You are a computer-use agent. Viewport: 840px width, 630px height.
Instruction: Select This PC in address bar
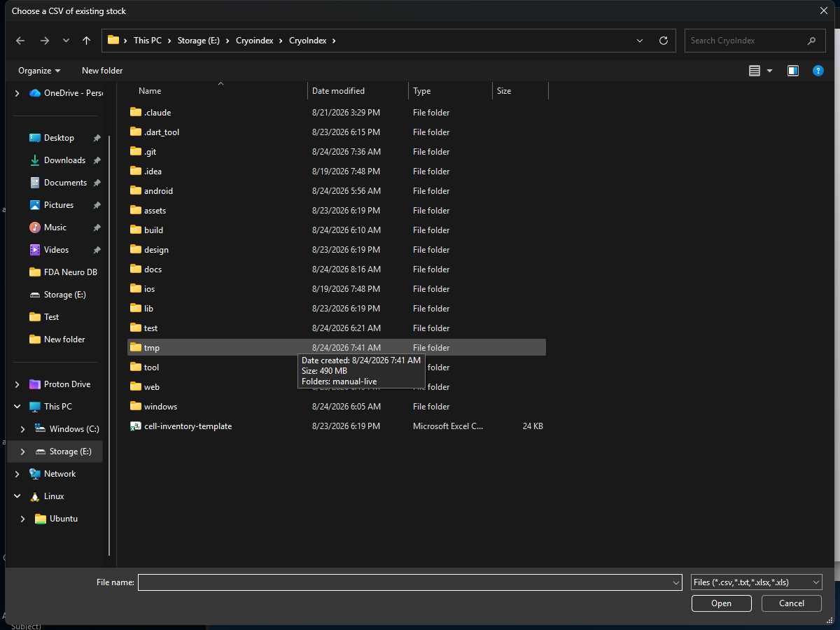(148, 41)
